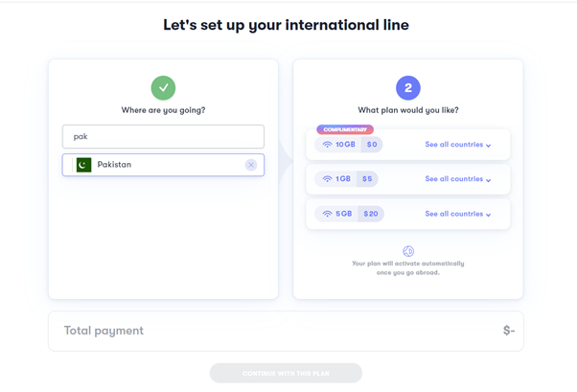This screenshot has width=577, height=392.
Task: Expand See all countries for the 5GB plan
Action: point(458,214)
